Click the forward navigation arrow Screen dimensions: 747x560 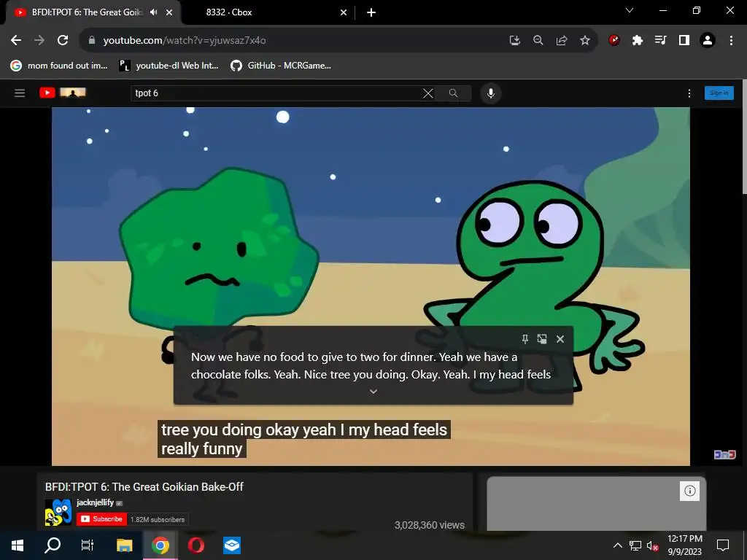(x=39, y=41)
